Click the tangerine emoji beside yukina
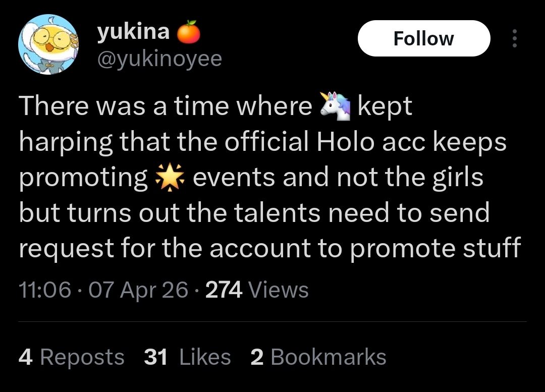The height and width of the screenshot is (392, 545). pos(189,32)
